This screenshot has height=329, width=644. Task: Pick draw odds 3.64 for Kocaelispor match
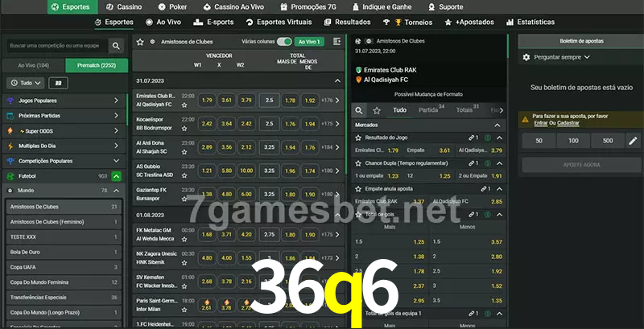pos(227,124)
